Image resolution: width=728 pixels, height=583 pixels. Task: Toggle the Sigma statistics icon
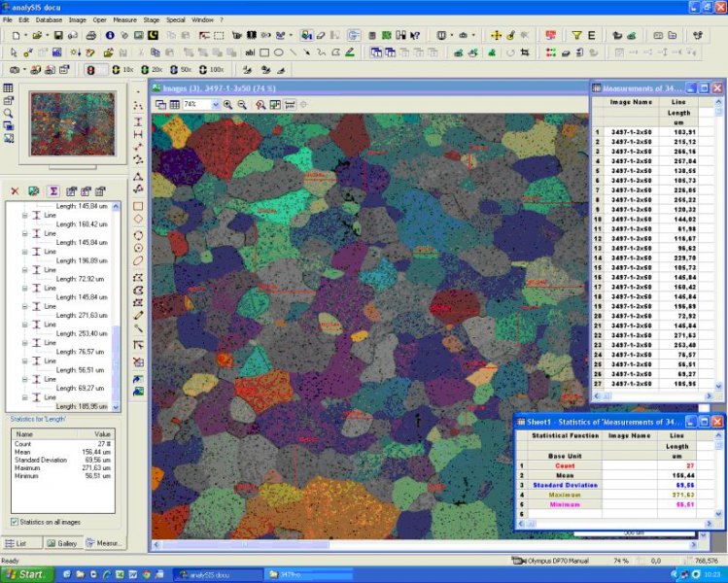53,191
